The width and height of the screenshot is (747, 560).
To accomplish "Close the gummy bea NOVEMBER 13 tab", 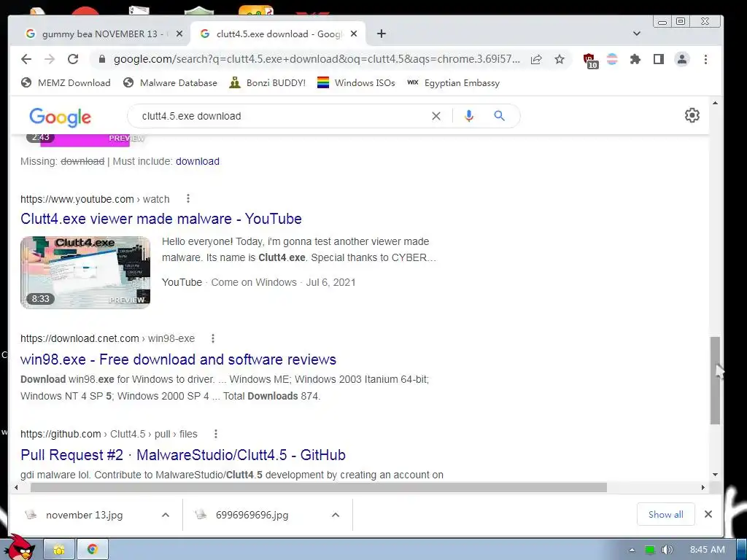I will tap(179, 34).
